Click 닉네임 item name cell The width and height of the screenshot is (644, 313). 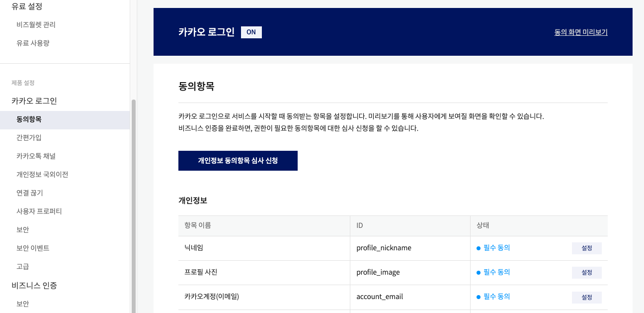click(264, 248)
